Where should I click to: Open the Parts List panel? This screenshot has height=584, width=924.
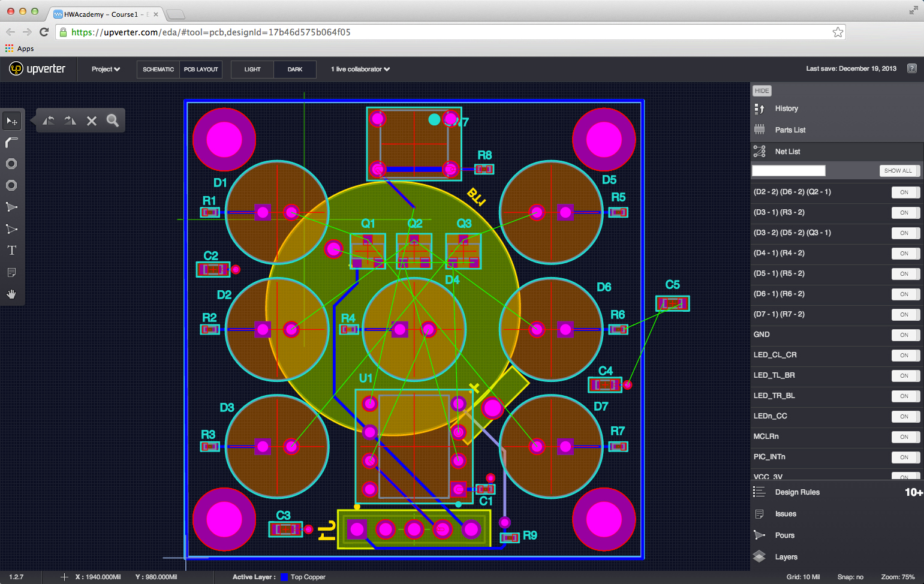pos(790,130)
